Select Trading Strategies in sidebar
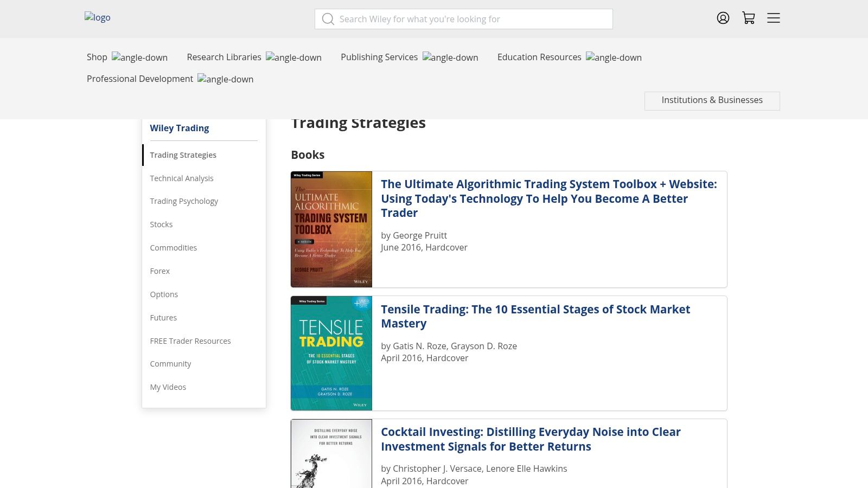This screenshot has height=488, width=868. point(183,155)
